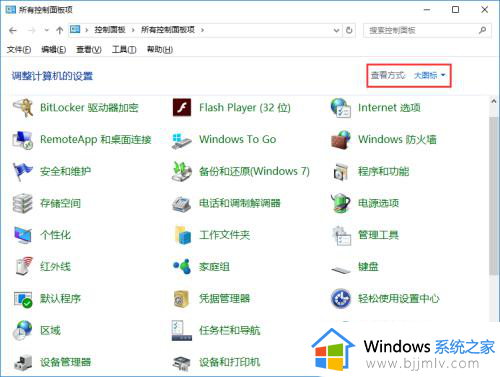Open the 键盘 keyboard icon
This screenshot has height=377, width=500.
coord(341,269)
